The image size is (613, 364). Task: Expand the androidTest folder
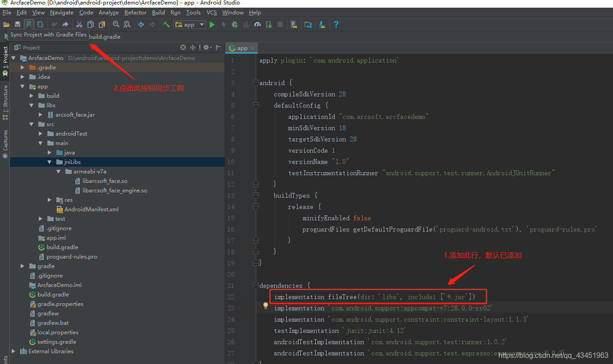(41, 133)
